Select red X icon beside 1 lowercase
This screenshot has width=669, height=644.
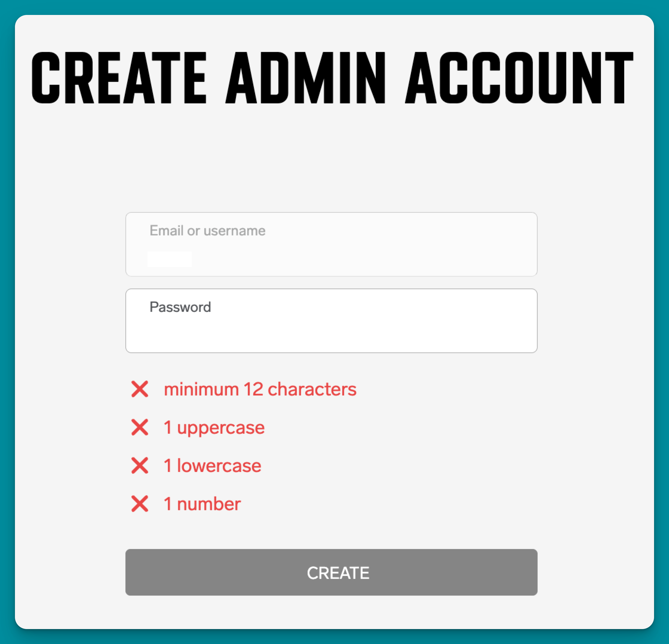coord(139,465)
